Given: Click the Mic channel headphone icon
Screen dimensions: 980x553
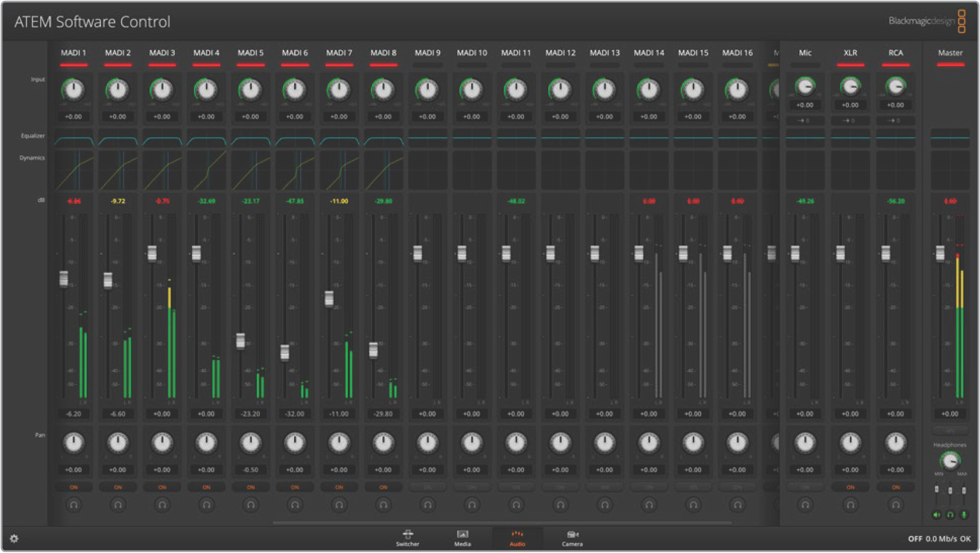Looking at the screenshot, I should point(805,505).
